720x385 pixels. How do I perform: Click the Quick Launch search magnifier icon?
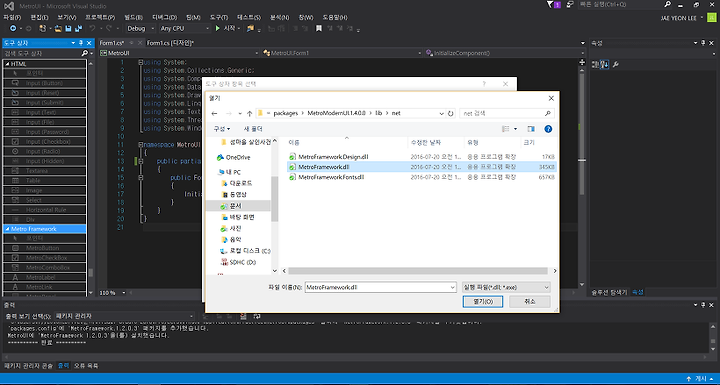667,5
